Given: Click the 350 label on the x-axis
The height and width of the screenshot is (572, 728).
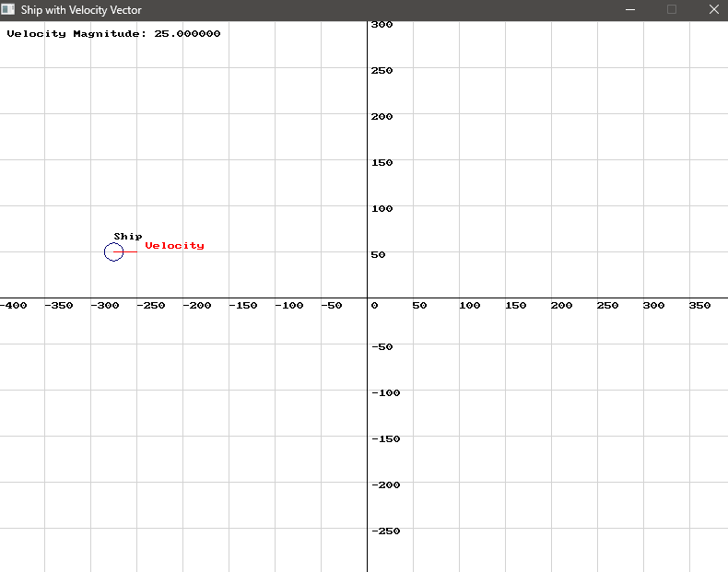Looking at the screenshot, I should click(x=699, y=306).
